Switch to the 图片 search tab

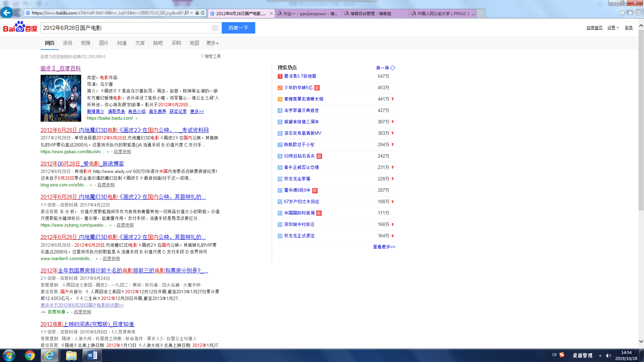point(104,43)
